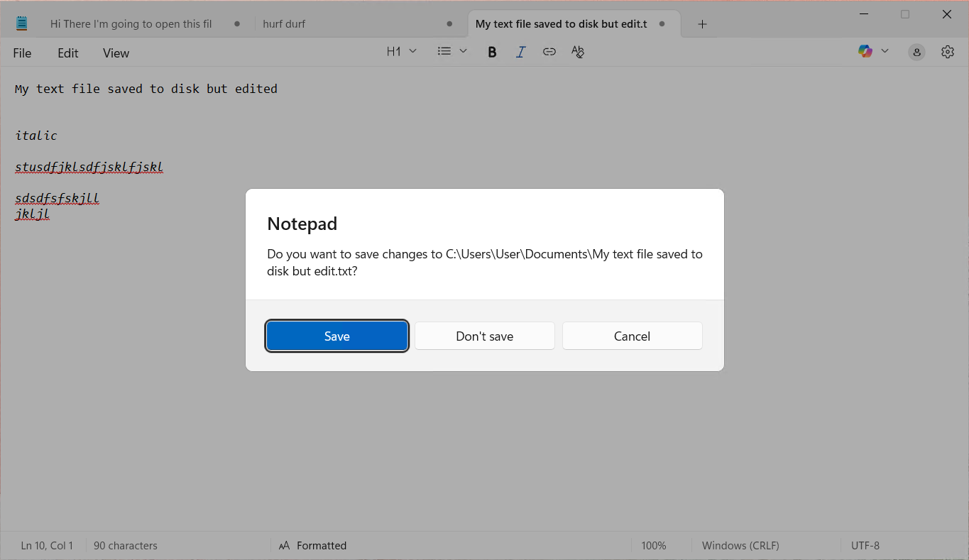Click the heading 'My text file saved to disk but edited'
This screenshot has width=969, height=560.
coord(146,89)
